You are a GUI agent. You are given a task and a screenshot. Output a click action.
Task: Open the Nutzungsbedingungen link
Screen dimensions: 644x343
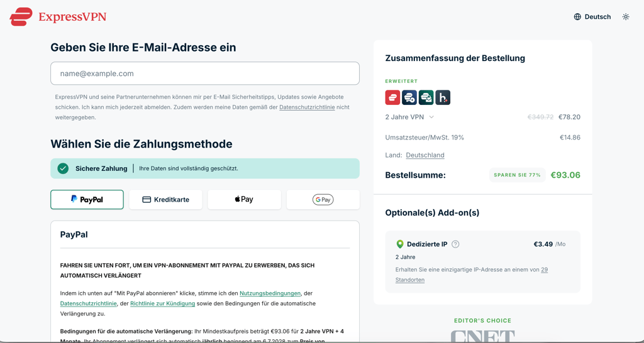(270, 293)
